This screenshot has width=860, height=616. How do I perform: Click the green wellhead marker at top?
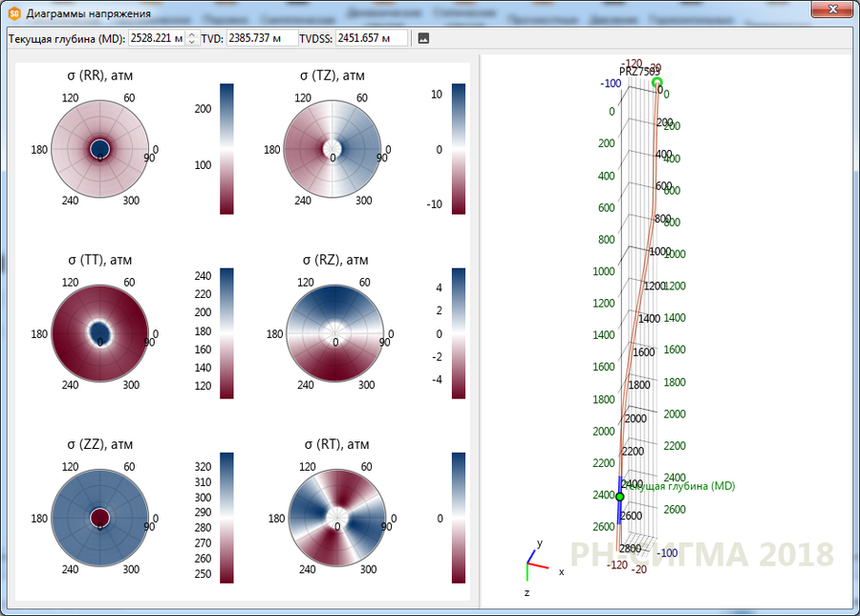point(656,83)
